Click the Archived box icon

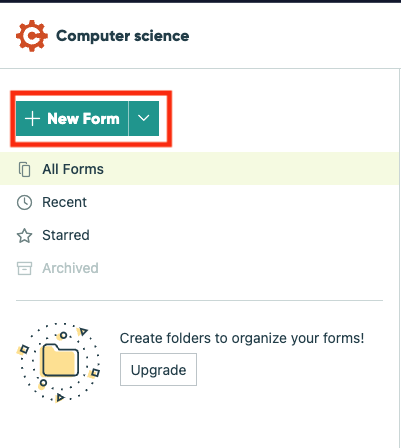click(x=24, y=268)
